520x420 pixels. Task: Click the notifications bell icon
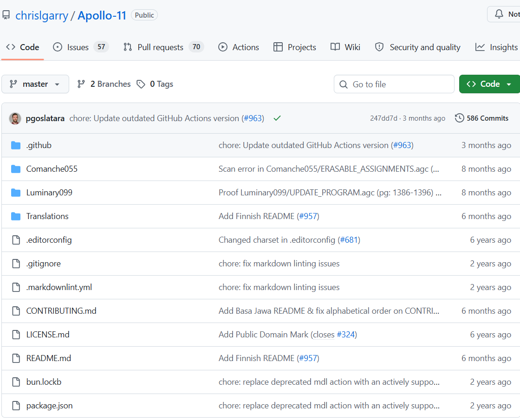pos(499,14)
